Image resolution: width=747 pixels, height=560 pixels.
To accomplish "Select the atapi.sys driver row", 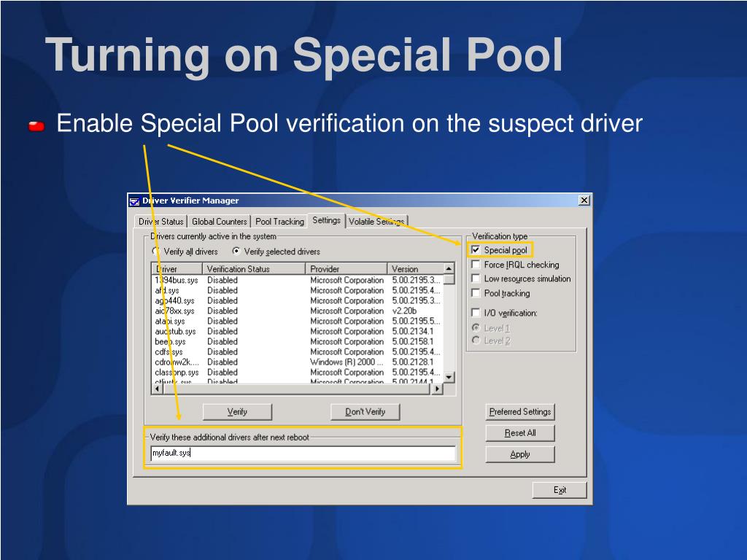I will click(x=298, y=321).
